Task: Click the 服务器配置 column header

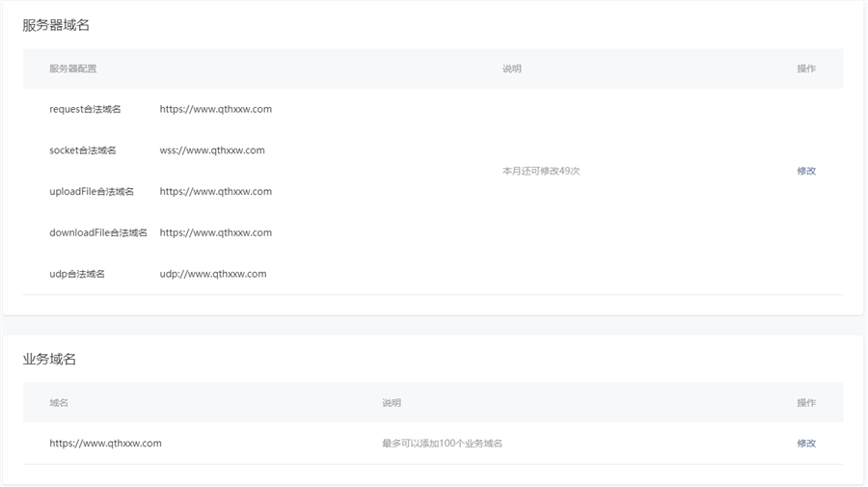Action: pos(73,68)
